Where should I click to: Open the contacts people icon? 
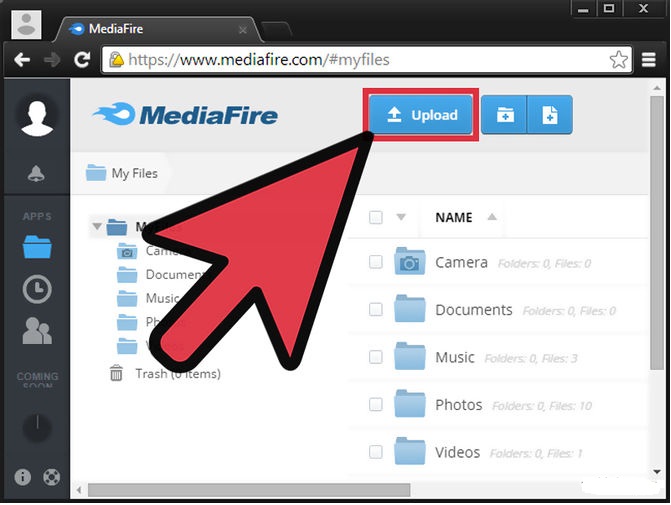(37, 331)
